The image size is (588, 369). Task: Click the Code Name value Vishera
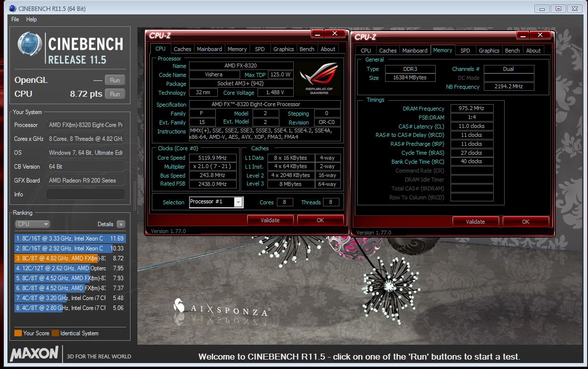214,74
